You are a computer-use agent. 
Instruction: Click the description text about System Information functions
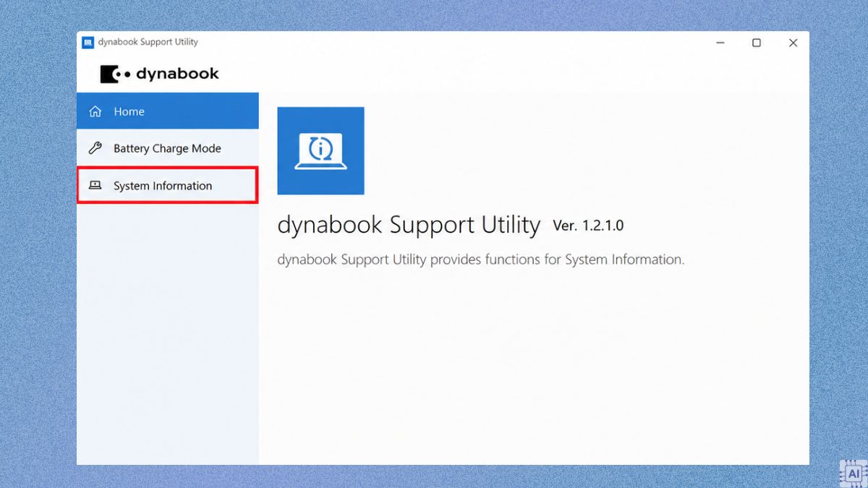[481, 260]
